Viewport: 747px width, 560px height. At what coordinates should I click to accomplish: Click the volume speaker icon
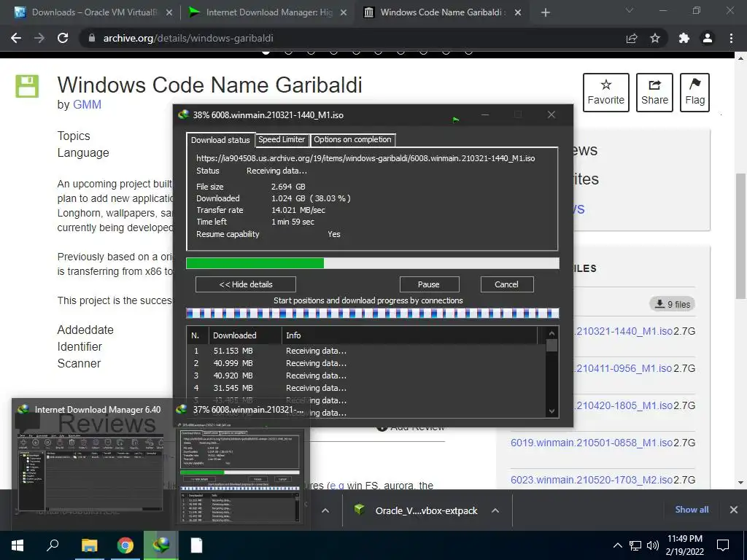click(x=653, y=545)
